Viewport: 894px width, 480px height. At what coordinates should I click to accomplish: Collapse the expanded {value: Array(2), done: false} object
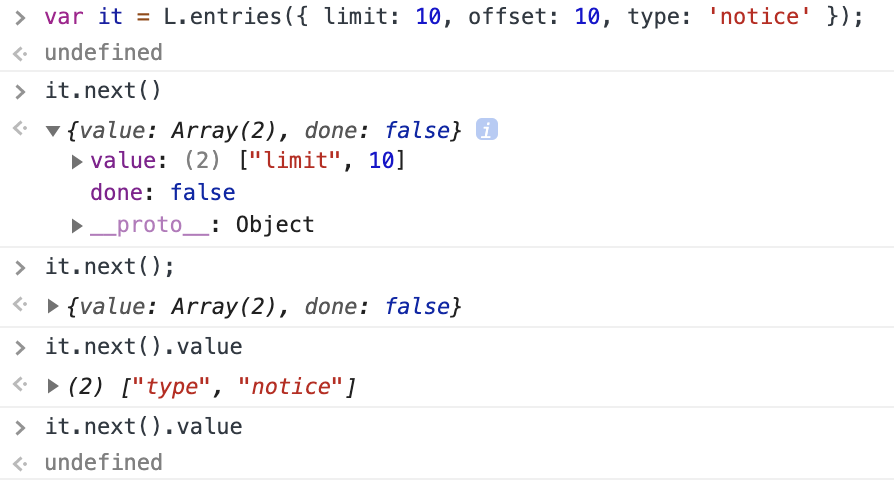click(53, 131)
